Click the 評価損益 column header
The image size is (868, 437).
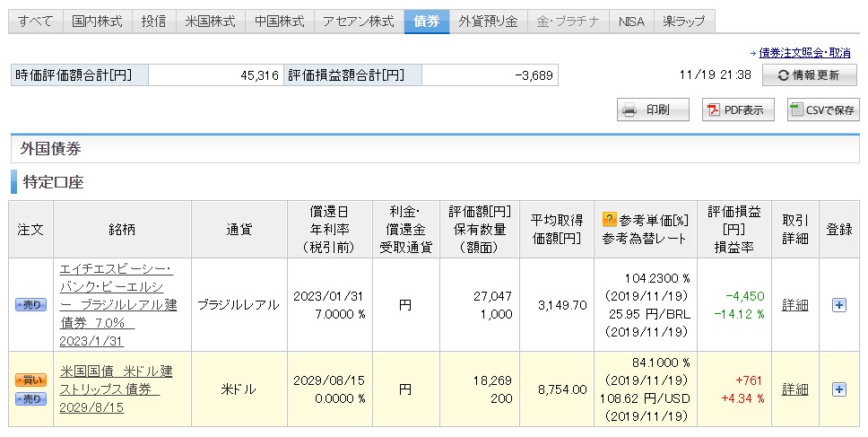[734, 230]
